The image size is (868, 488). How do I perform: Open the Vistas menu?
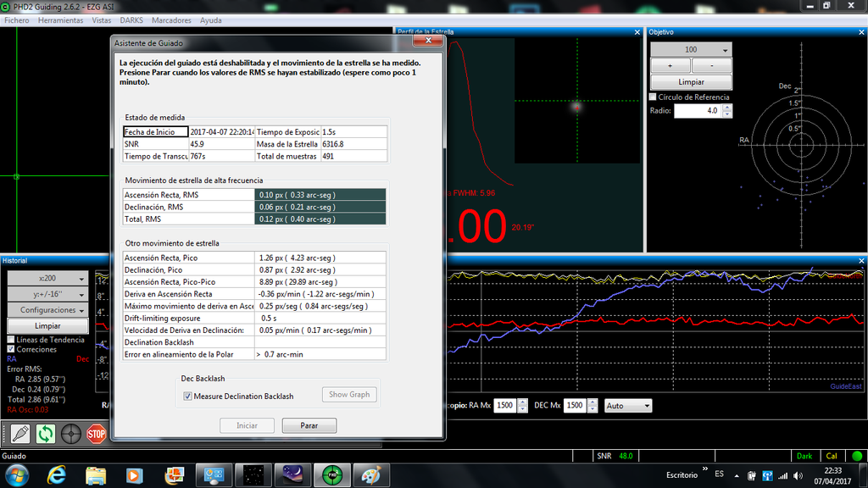click(x=102, y=20)
